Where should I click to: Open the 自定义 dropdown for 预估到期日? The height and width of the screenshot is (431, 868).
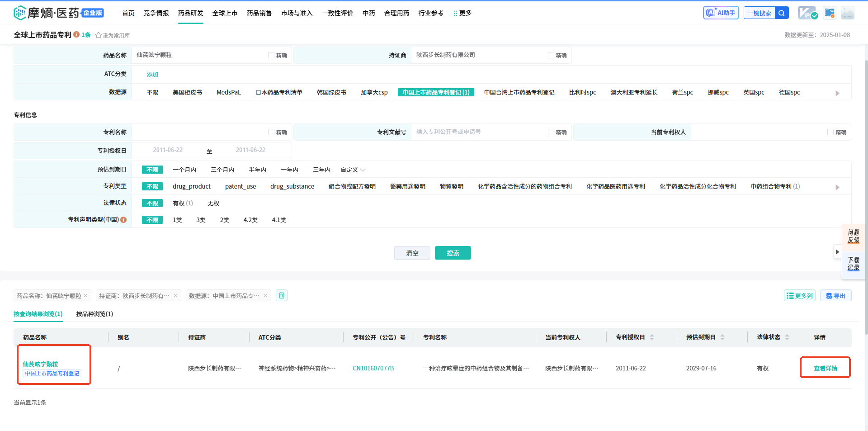click(x=353, y=170)
